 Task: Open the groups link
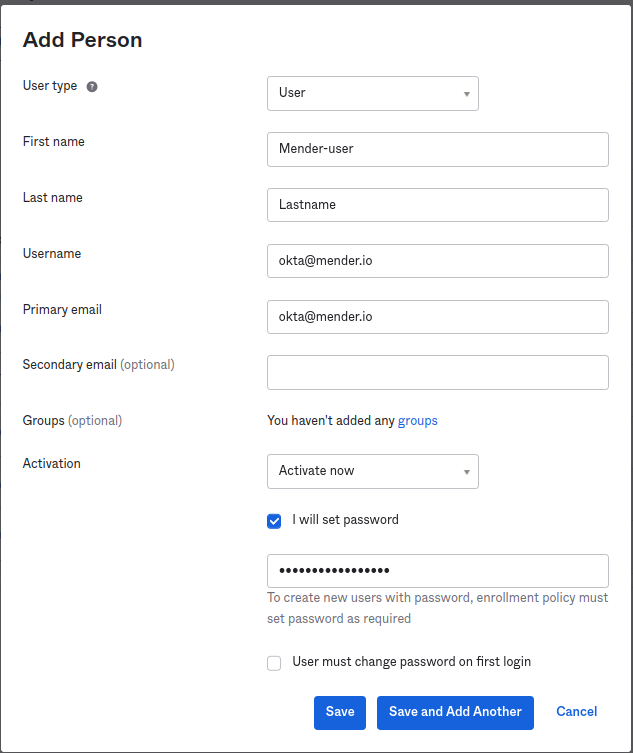[418, 421]
